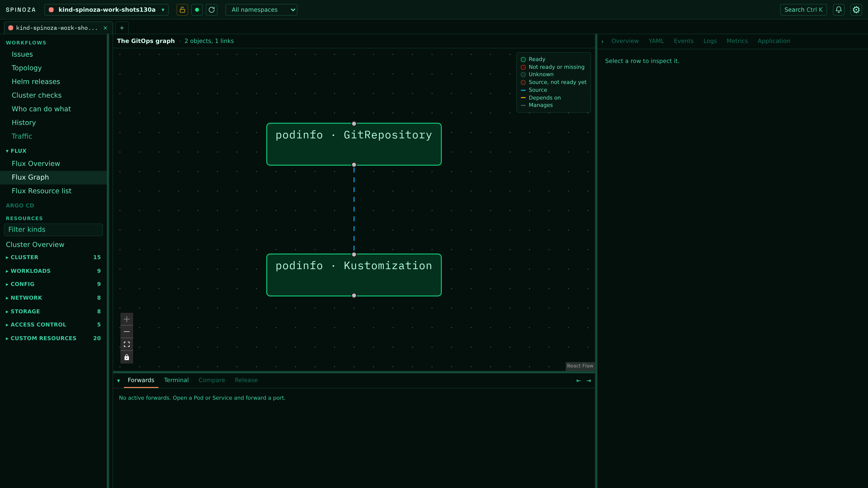Collapse the right inspector panel chevron
This screenshot has height=488, width=868.
click(x=602, y=41)
